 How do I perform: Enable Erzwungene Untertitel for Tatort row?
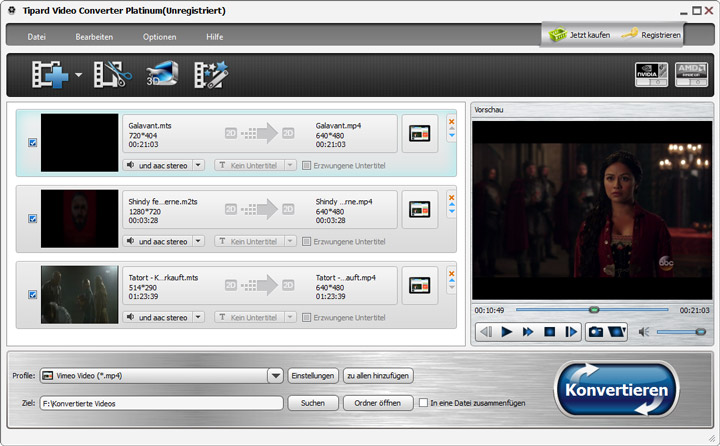pos(306,317)
